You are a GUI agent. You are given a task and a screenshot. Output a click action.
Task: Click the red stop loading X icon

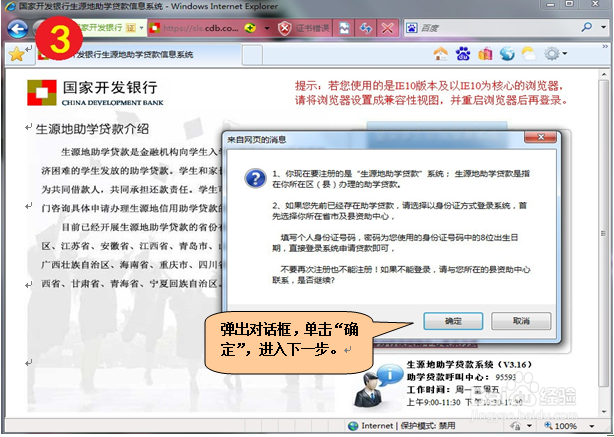pyautogui.click(x=387, y=28)
